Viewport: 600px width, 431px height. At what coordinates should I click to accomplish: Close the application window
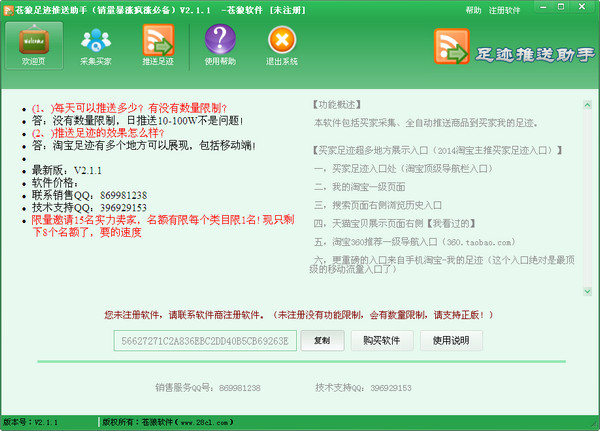[x=582, y=7]
